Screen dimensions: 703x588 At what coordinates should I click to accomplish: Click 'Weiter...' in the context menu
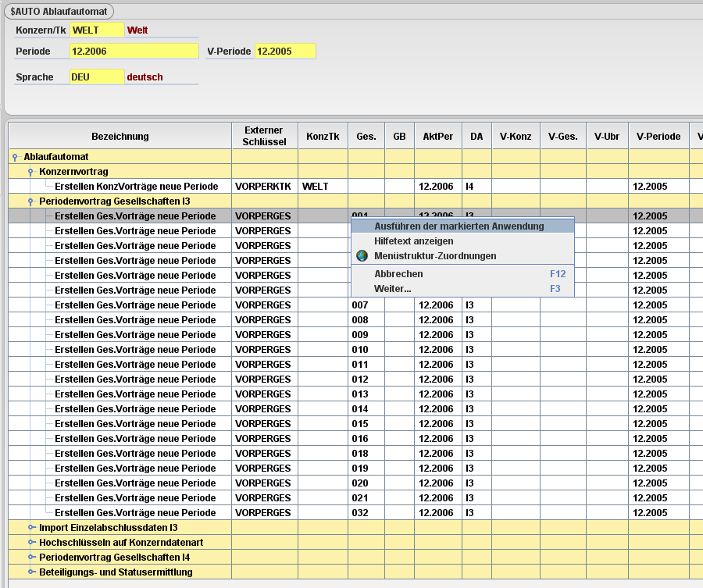[392, 289]
